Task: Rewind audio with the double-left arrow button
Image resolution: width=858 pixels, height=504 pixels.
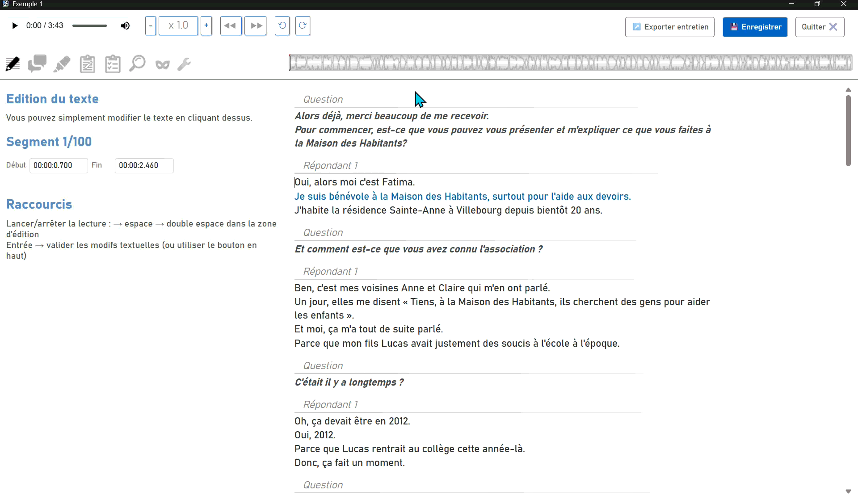Action: (x=231, y=25)
